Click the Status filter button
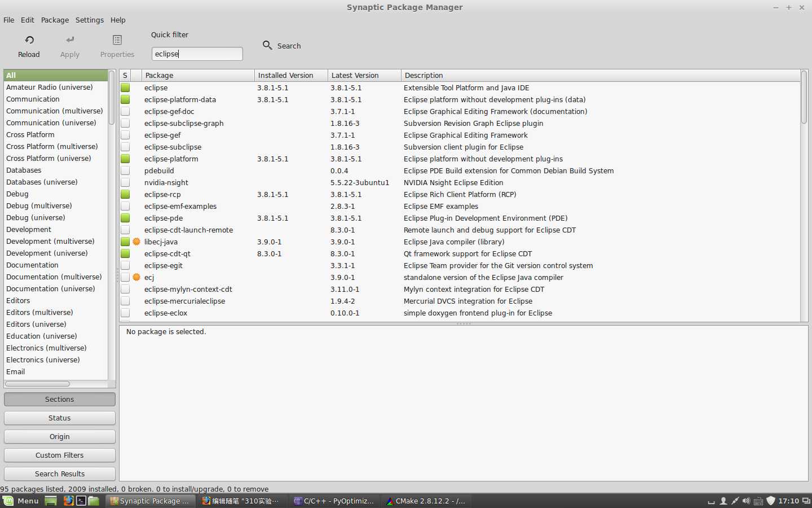This screenshot has width=812, height=508. coord(60,418)
